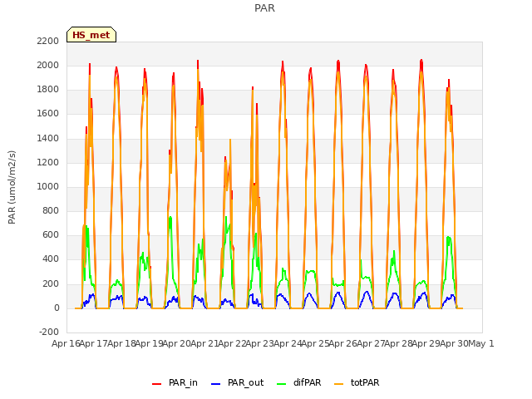This screenshot has height=399, width=532.
Task: Click the May 1 x-axis date label
Action: pyautogui.click(x=481, y=343)
